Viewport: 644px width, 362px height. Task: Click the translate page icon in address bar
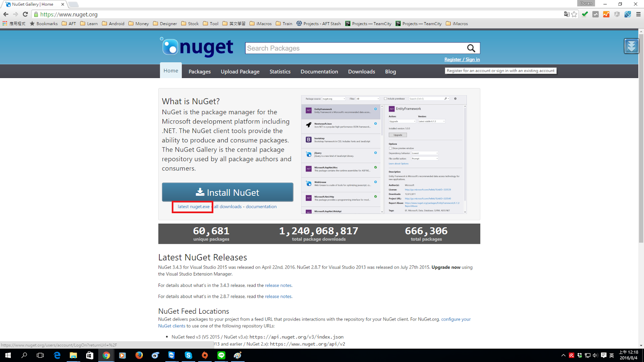[x=567, y=14]
